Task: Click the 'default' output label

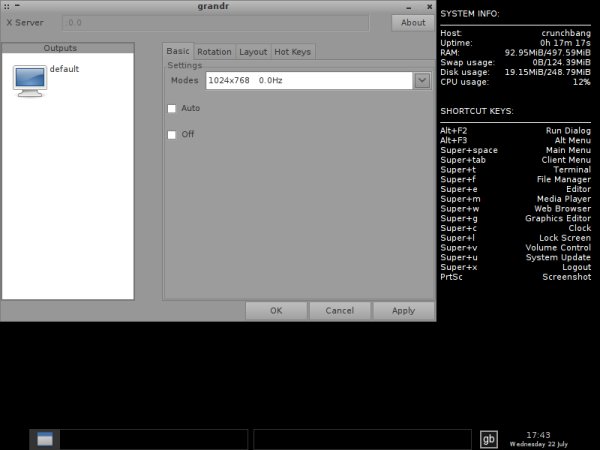Action: pos(64,69)
